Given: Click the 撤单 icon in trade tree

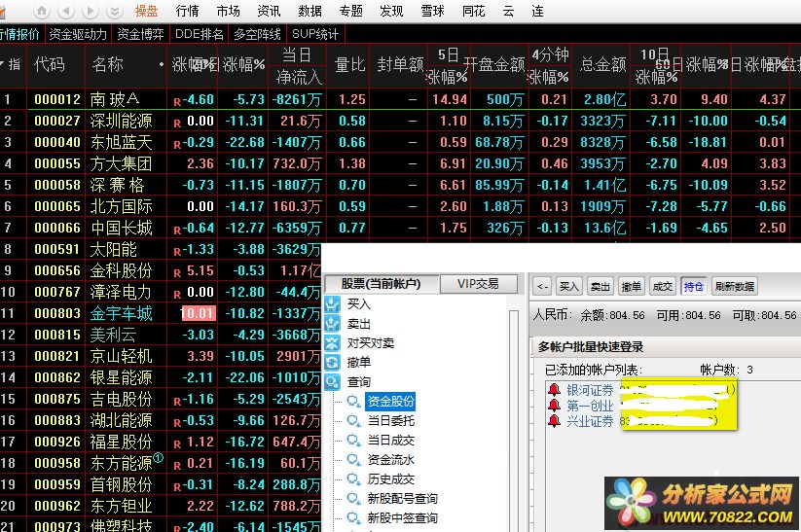Looking at the screenshot, I should pos(333,362).
